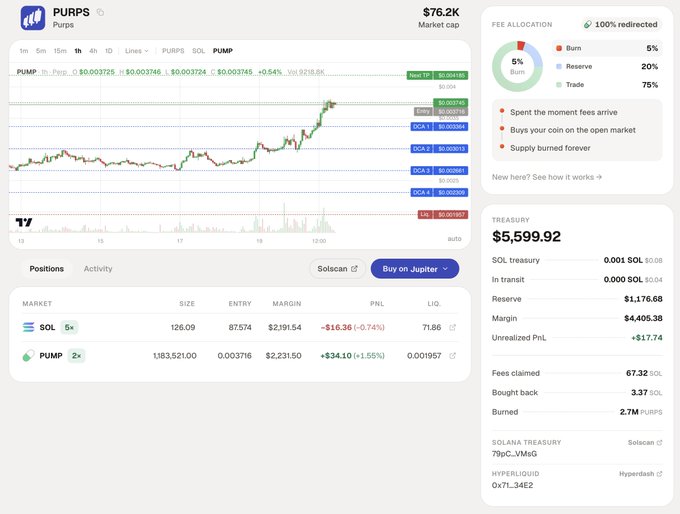Click the Margin $4,405.38 value

[x=643, y=318]
